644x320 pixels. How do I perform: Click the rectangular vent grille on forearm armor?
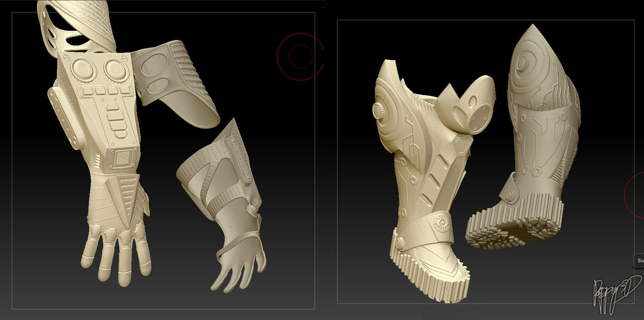click(122, 158)
